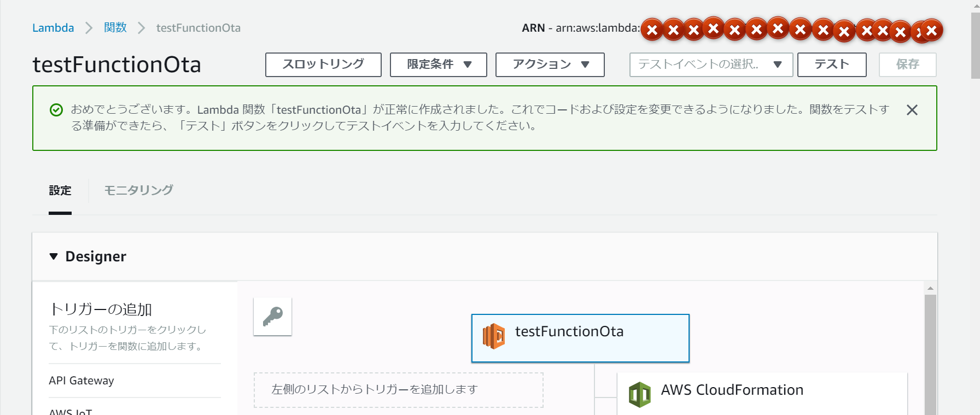Go to Lambda breadcrumb link
The width and height of the screenshot is (980, 415).
pos(53,28)
